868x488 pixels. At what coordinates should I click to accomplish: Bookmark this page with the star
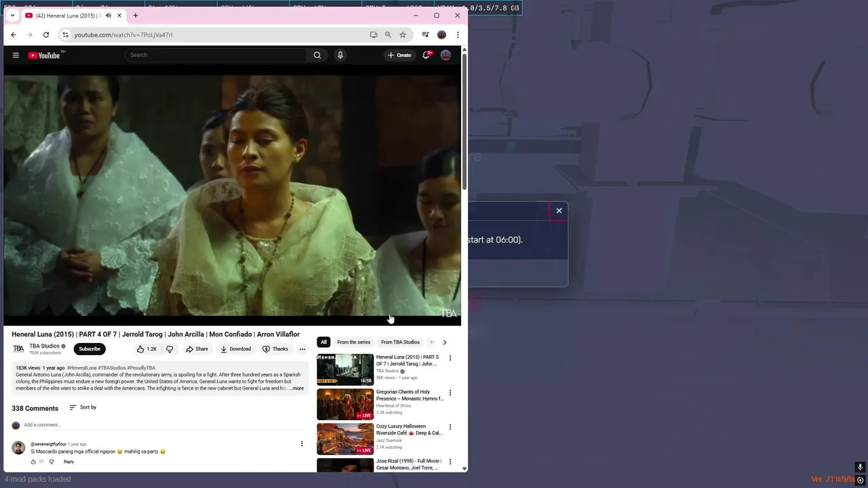(x=403, y=35)
